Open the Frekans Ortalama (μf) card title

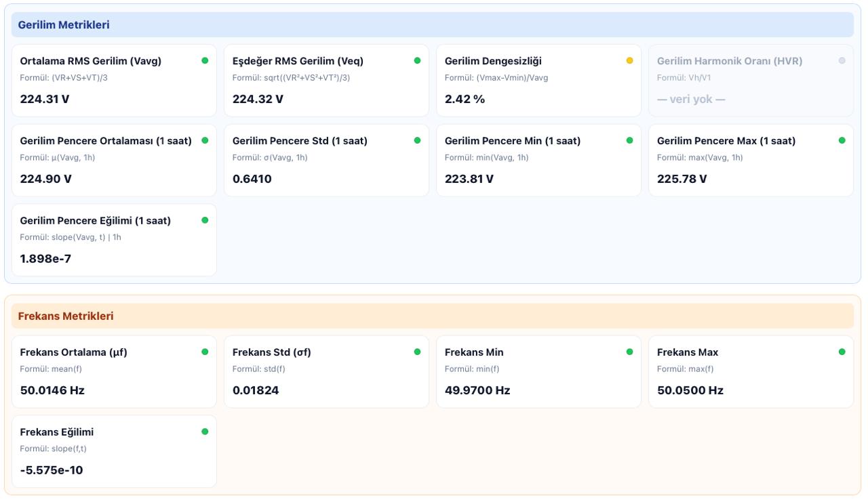click(x=73, y=352)
